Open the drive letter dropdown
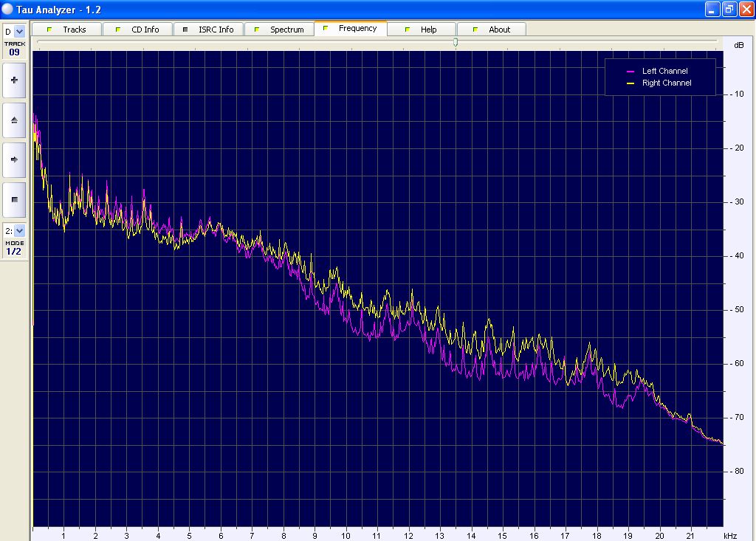Viewport: 756px width, 541px height. pos(19,32)
